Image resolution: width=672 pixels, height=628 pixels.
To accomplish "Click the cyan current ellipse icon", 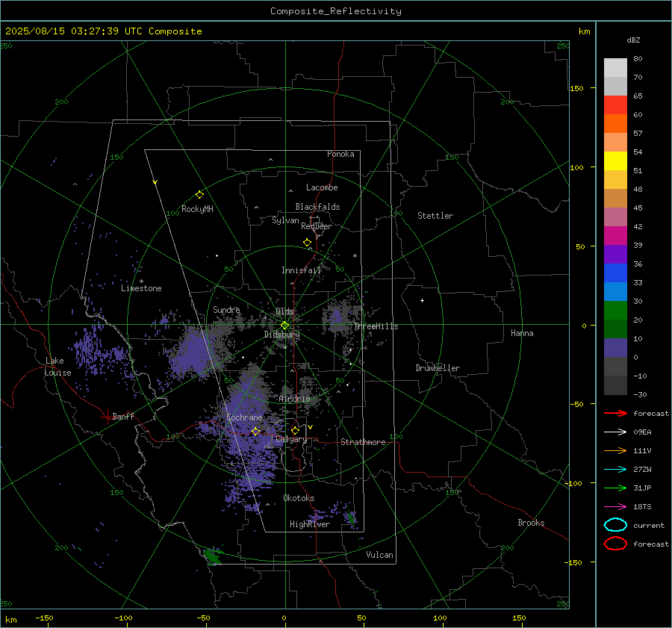I will click(x=615, y=525).
